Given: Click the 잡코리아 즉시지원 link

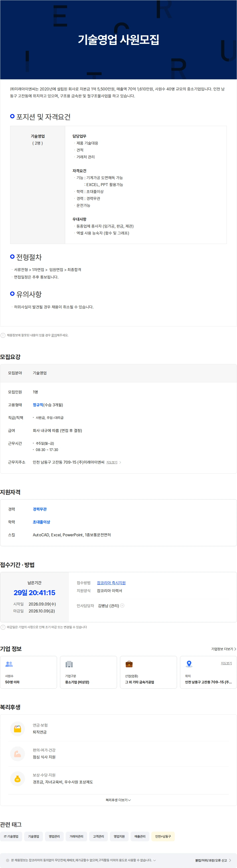Looking at the screenshot, I should tap(111, 583).
